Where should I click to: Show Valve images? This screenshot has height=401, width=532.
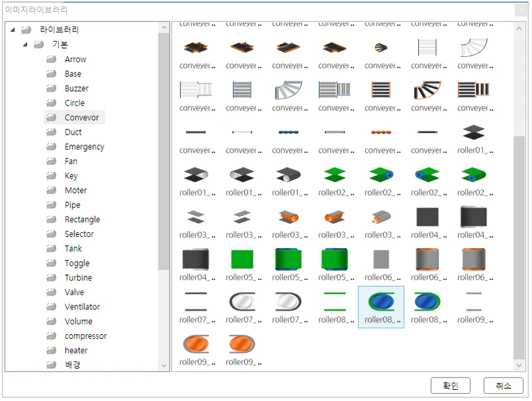point(75,292)
